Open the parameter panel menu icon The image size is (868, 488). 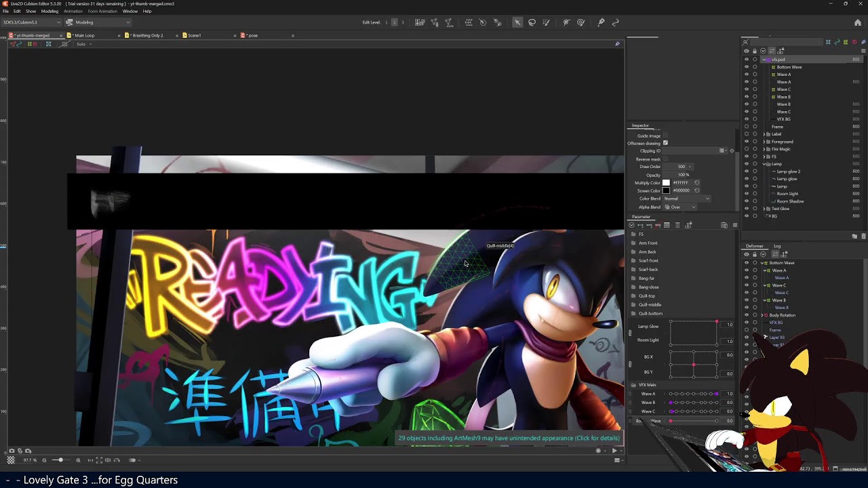click(x=734, y=225)
